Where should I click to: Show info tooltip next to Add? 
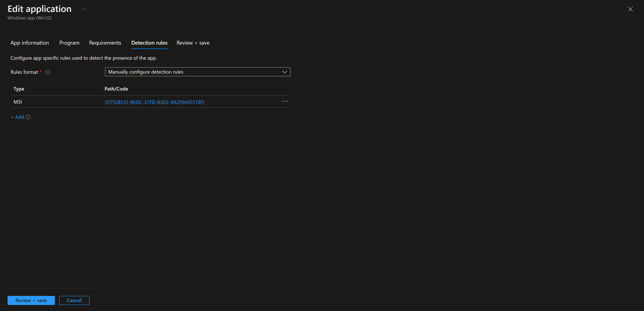pos(28,117)
